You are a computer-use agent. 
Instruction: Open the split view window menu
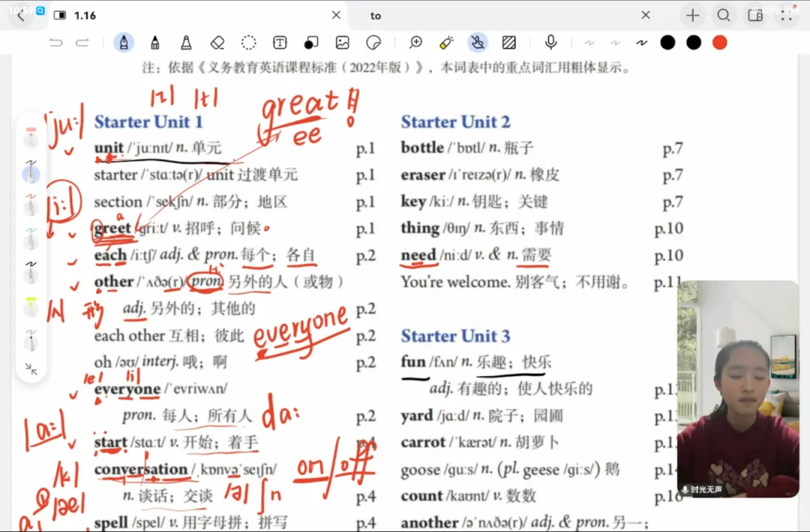click(x=755, y=15)
